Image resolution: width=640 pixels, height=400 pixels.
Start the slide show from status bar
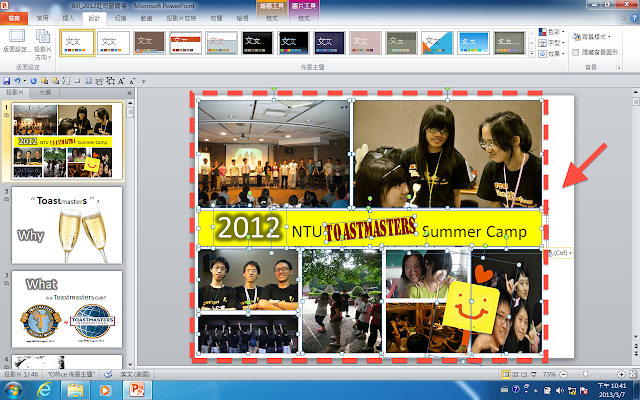pos(534,374)
